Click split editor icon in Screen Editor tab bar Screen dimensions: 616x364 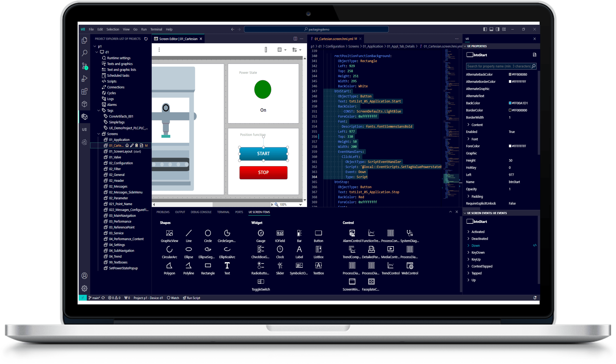295,39
